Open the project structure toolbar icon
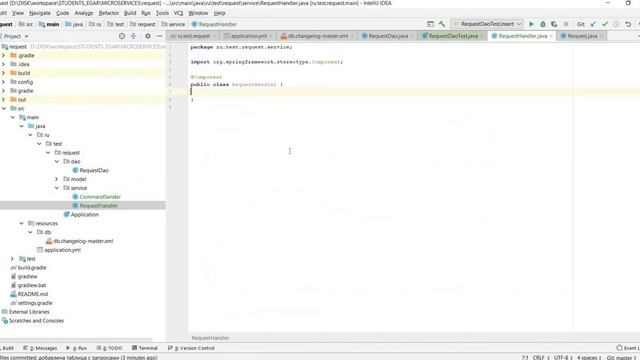Viewport: 640px width, 360px height. [430, 24]
